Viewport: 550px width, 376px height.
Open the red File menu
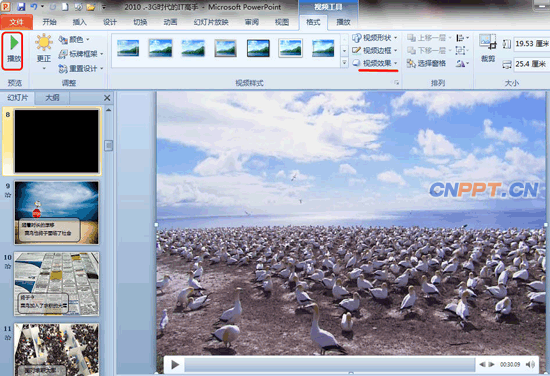pos(16,22)
